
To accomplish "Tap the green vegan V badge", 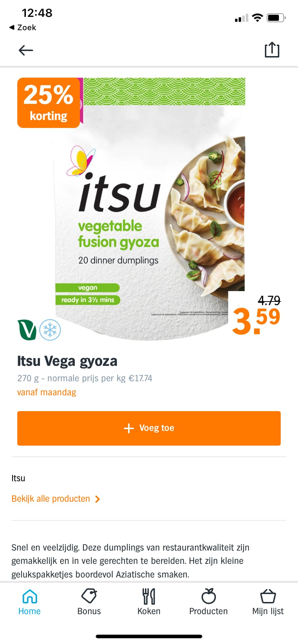I will (27, 330).
